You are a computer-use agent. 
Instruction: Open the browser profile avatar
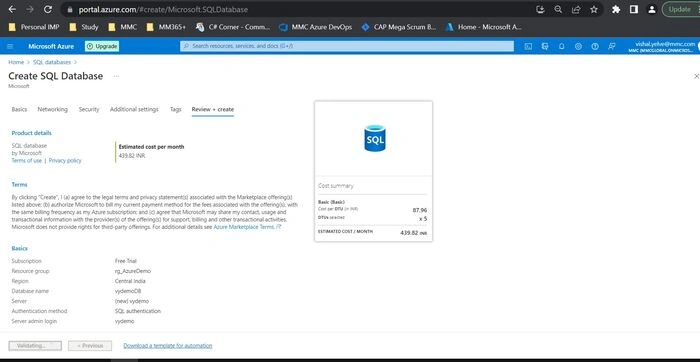(x=652, y=9)
